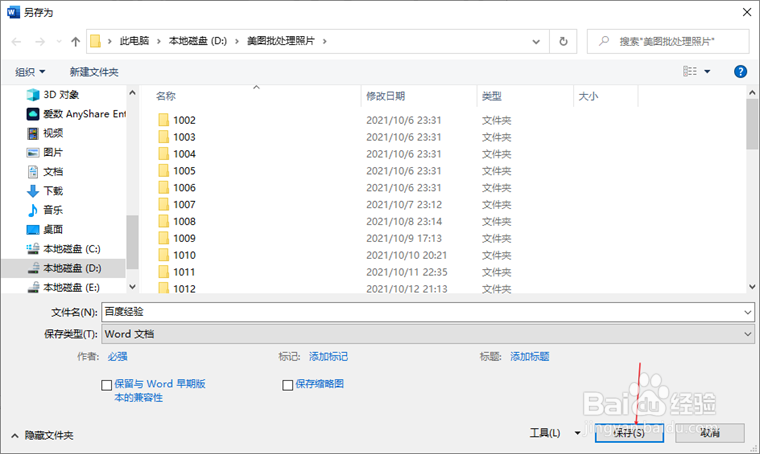Viewport: 760px width, 454px height.
Task: Go forward to the next folder
Action: (x=40, y=42)
